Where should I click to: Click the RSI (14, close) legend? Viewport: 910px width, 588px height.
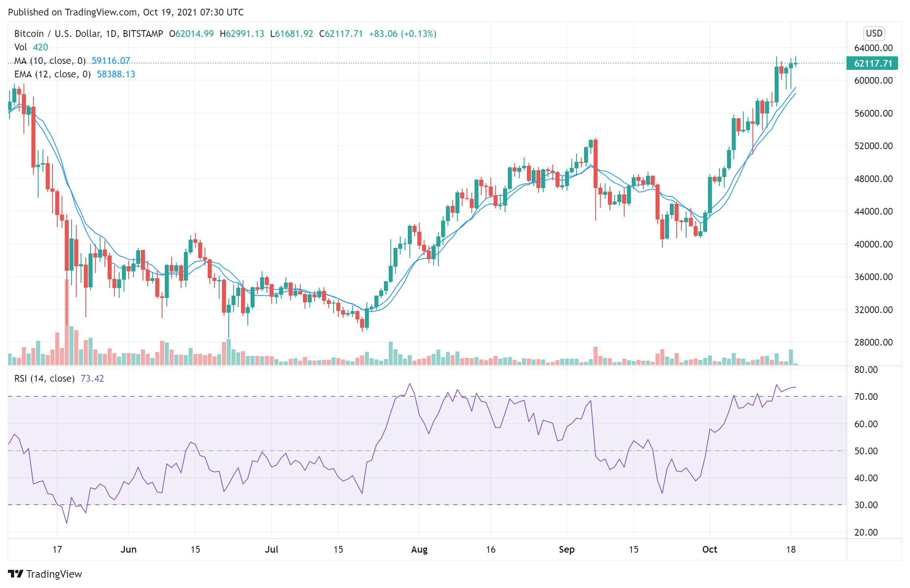[44, 379]
